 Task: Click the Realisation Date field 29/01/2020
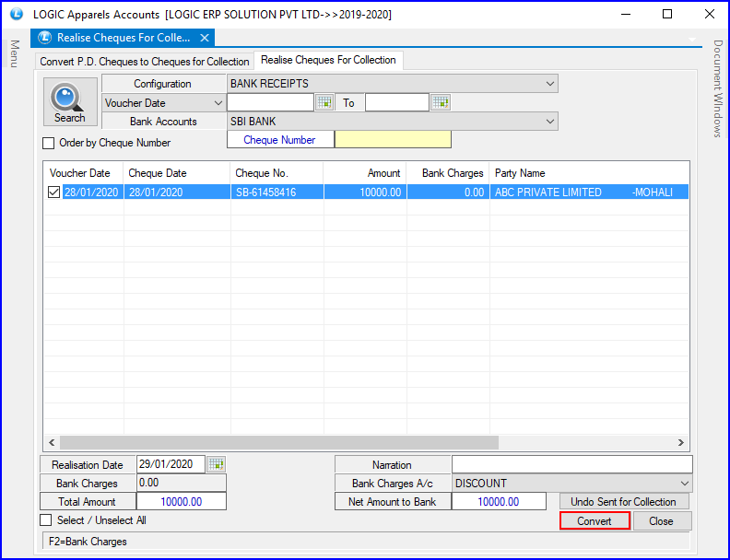[171, 464]
